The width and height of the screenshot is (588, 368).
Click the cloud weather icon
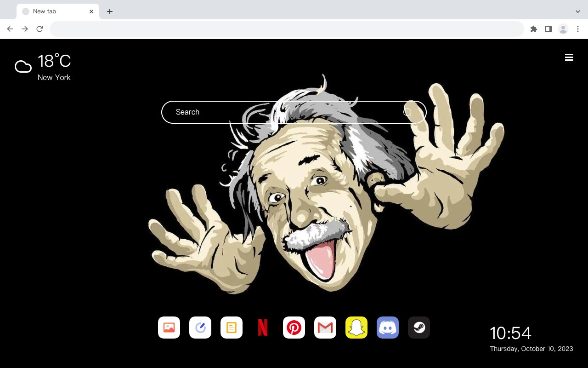click(23, 67)
